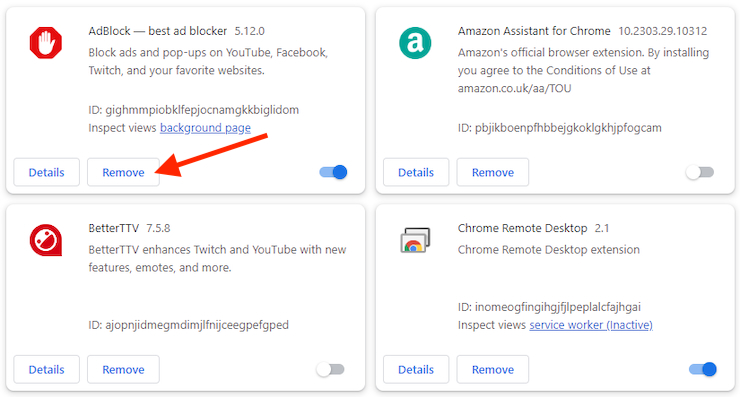This screenshot has width=740, height=397.
Task: Click AdBlock version 5.12.0
Action: pyautogui.click(x=250, y=31)
